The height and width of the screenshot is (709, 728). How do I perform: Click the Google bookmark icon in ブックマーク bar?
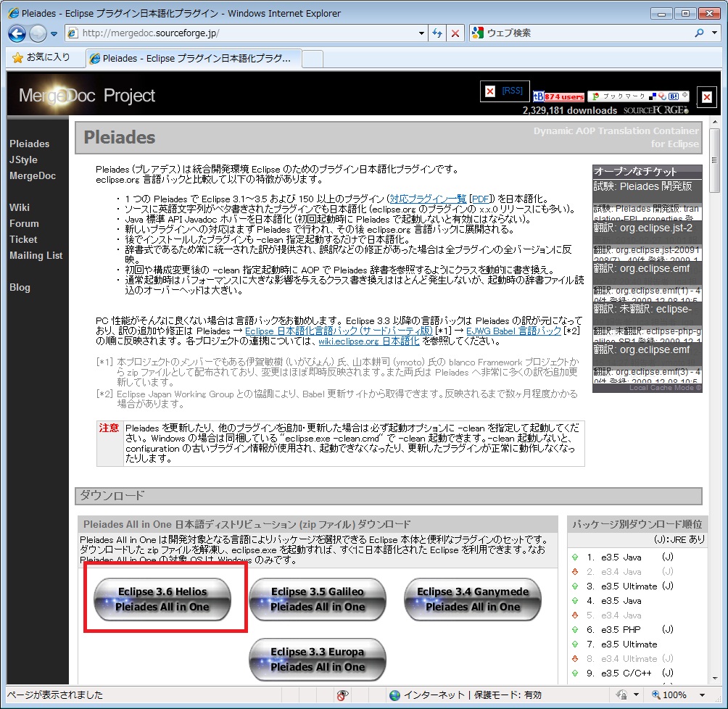tap(662, 96)
